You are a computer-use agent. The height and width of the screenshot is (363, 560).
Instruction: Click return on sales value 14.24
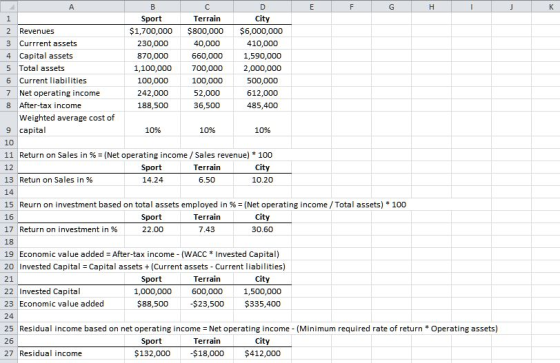153,180
